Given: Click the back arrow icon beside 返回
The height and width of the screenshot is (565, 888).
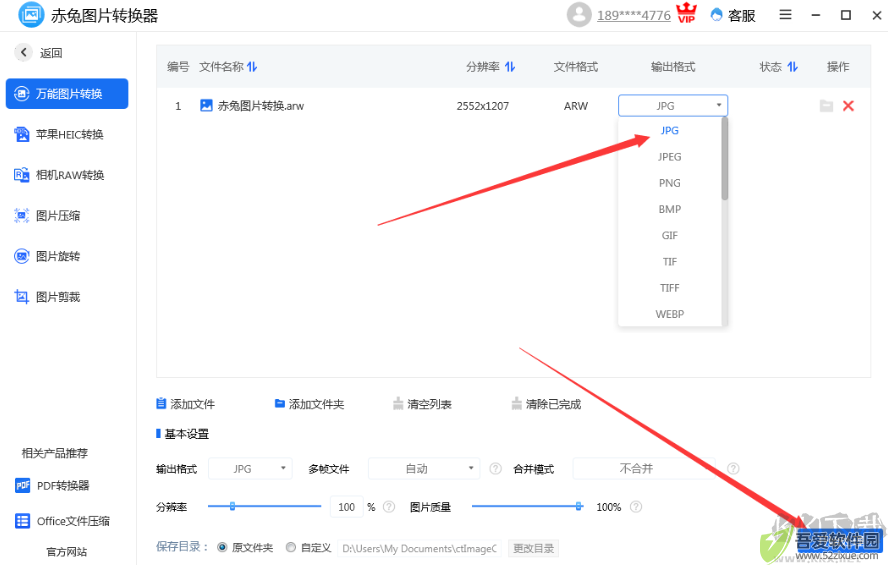Looking at the screenshot, I should coord(23,52).
